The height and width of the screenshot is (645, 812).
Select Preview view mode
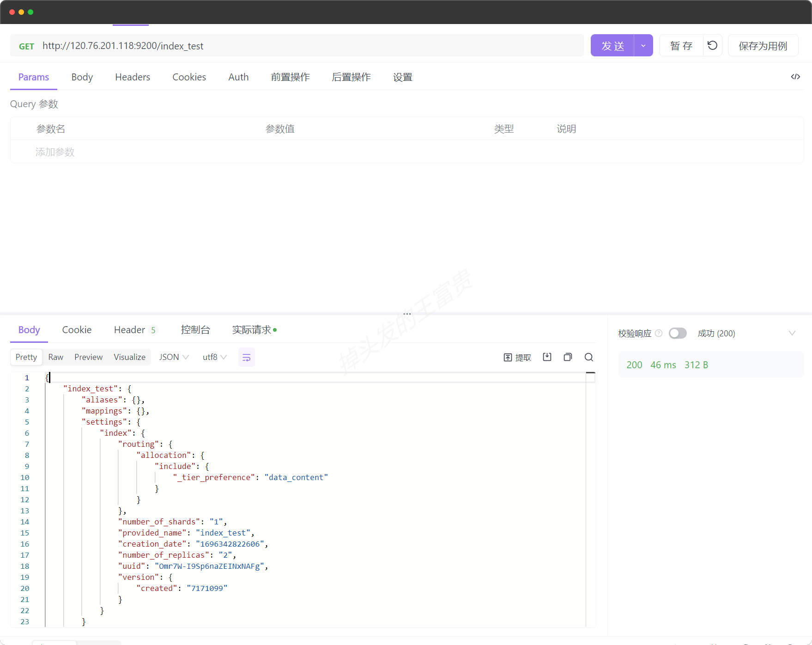[x=89, y=357]
